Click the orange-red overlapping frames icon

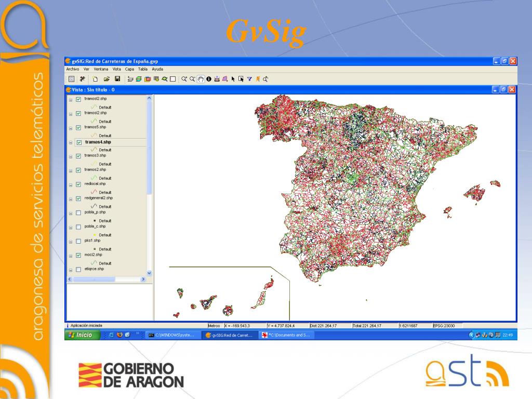[147, 79]
